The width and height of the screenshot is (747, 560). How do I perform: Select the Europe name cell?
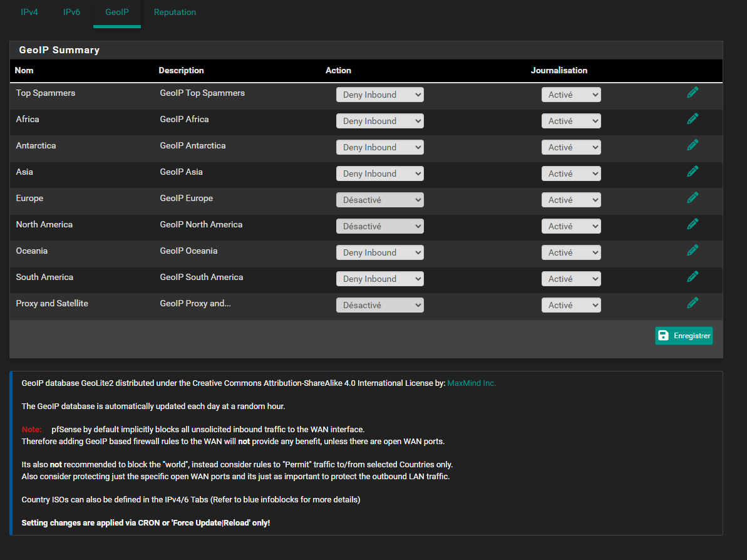click(x=29, y=199)
